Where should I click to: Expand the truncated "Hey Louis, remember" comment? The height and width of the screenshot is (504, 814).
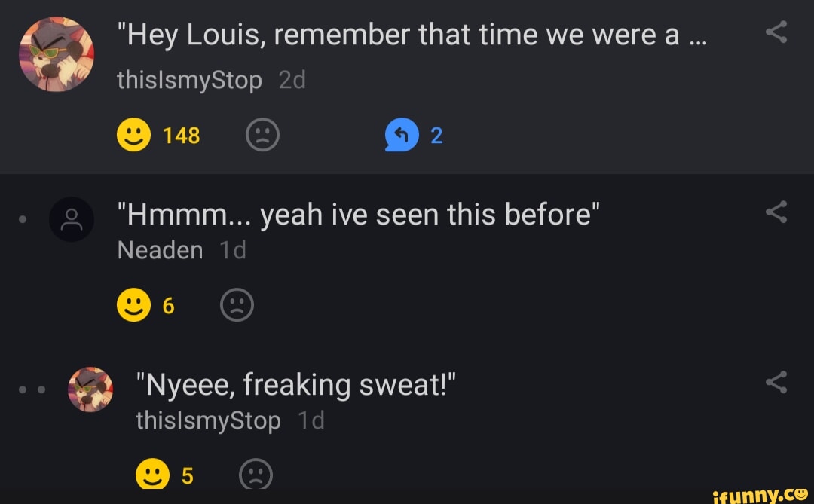point(411,35)
